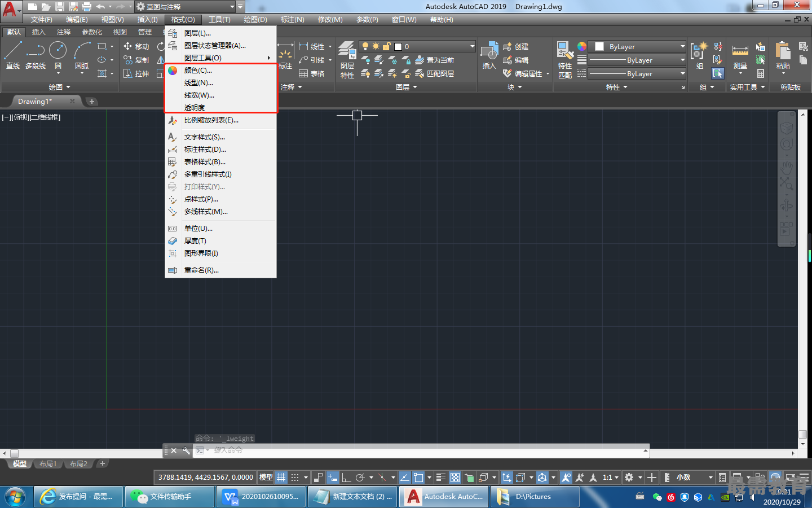Toggle model space button (模型) in status bar
This screenshot has width=812, height=508.
pyautogui.click(x=266, y=478)
